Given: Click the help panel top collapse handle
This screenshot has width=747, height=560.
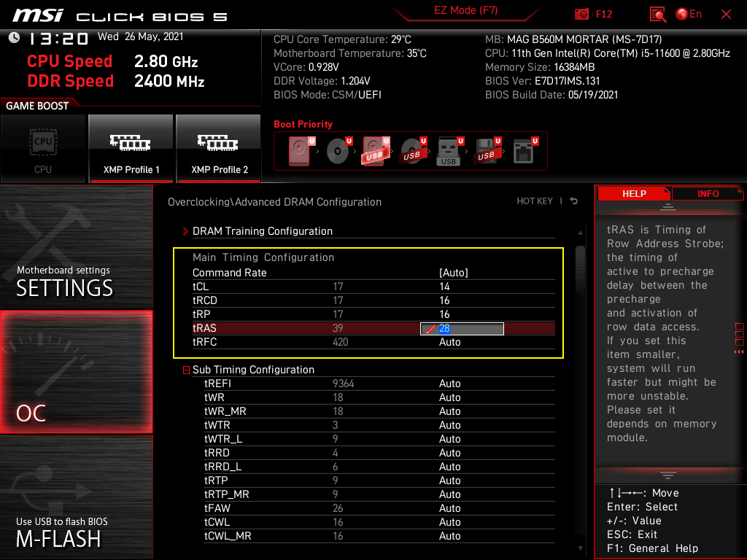Looking at the screenshot, I should pyautogui.click(x=667, y=207).
